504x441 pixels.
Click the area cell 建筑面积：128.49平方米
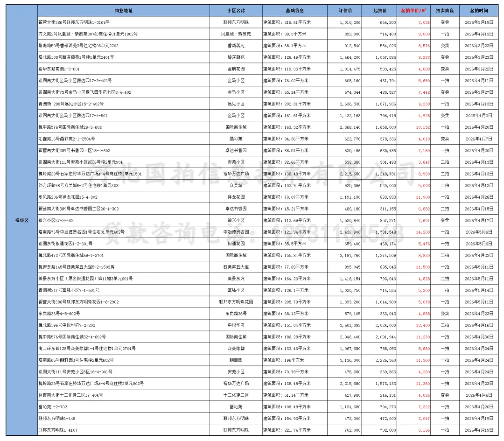point(295,57)
